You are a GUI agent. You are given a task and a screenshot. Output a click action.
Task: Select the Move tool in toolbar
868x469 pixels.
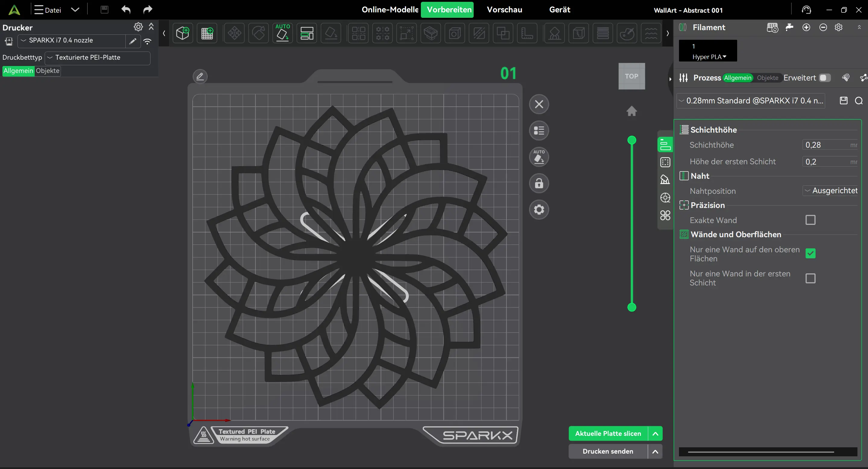[x=235, y=33]
